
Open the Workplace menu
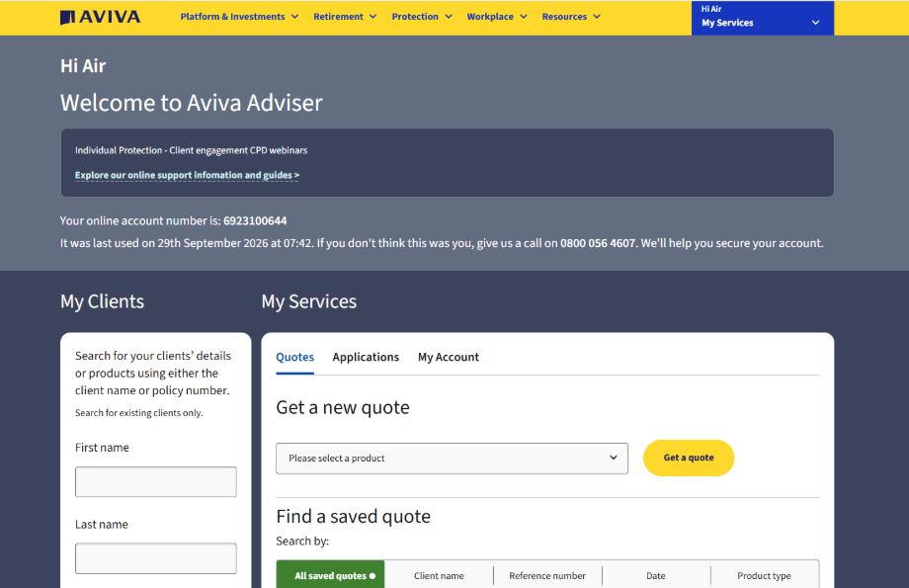497,17
